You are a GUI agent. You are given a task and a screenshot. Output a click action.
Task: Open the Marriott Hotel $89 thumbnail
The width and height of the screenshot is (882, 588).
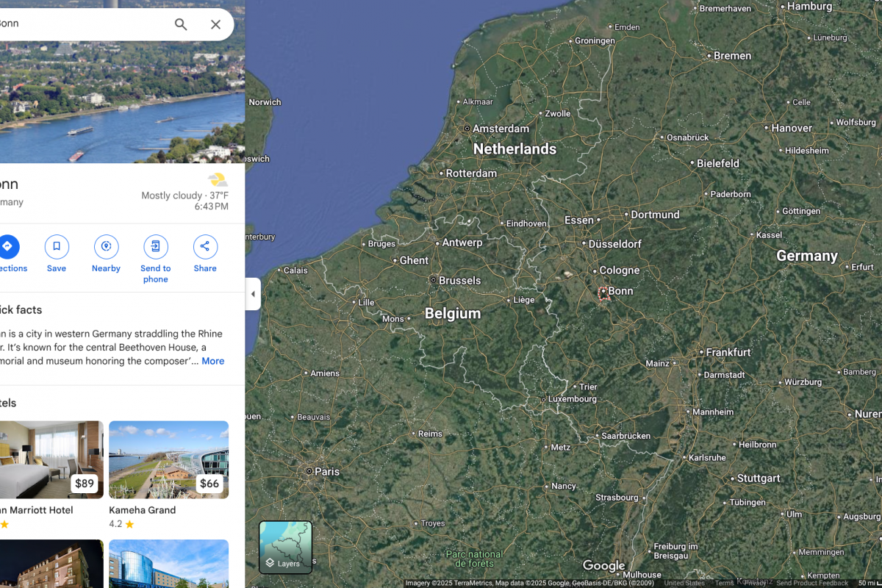click(x=50, y=459)
